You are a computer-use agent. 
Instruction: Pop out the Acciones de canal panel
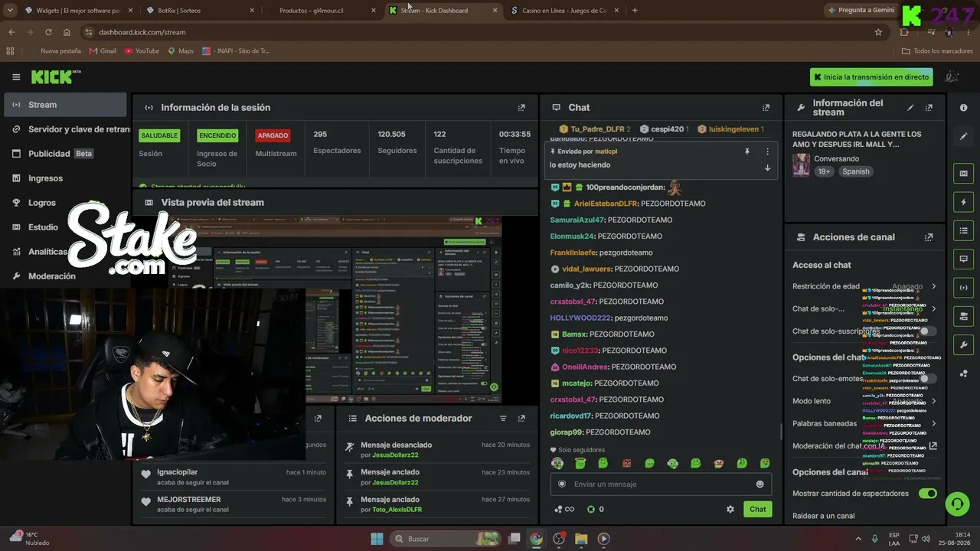click(x=929, y=237)
